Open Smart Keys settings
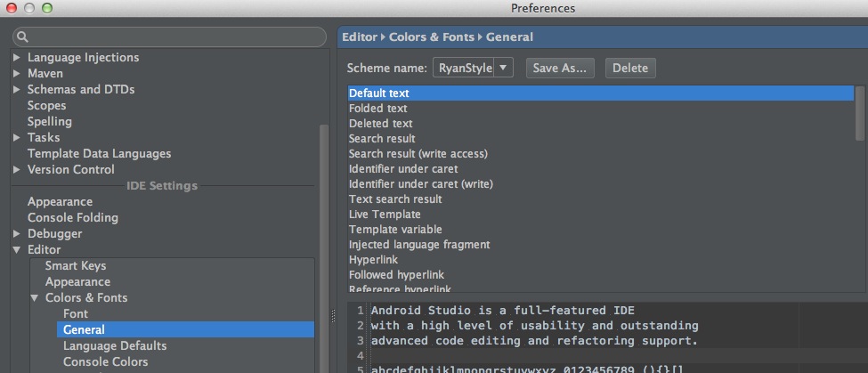The image size is (868, 373). [x=76, y=265]
